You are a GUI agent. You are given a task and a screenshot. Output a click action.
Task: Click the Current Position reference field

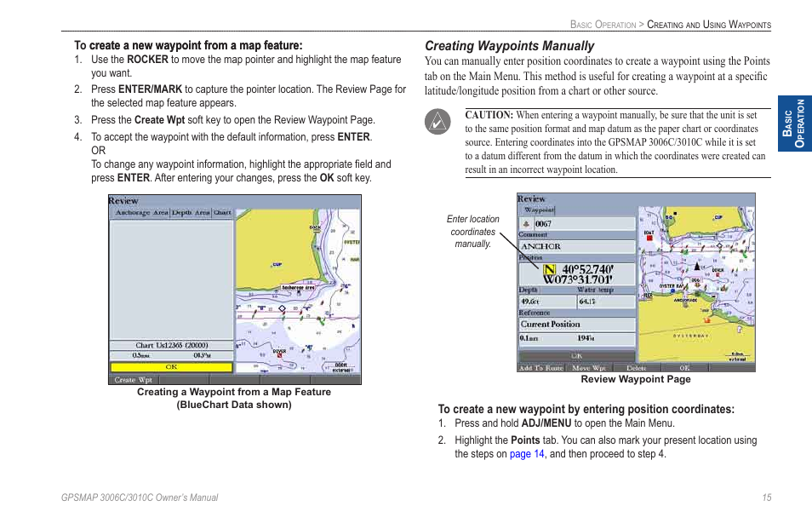[x=577, y=325]
